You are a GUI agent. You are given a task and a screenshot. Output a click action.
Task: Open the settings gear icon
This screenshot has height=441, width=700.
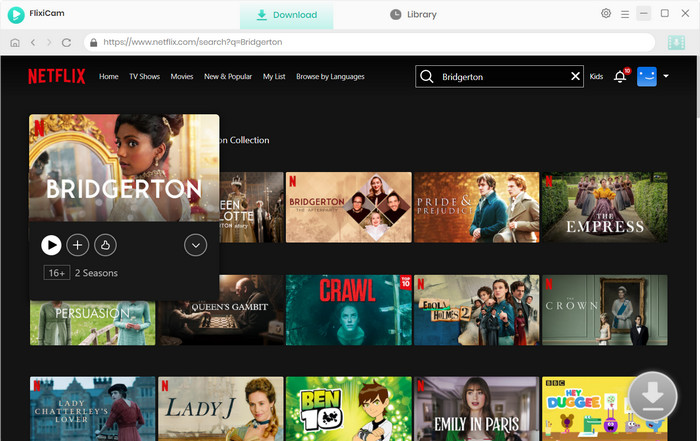click(606, 13)
